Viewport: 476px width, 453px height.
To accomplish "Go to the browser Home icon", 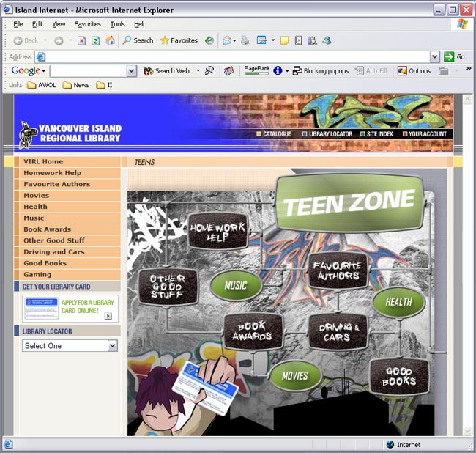I will click(x=110, y=40).
